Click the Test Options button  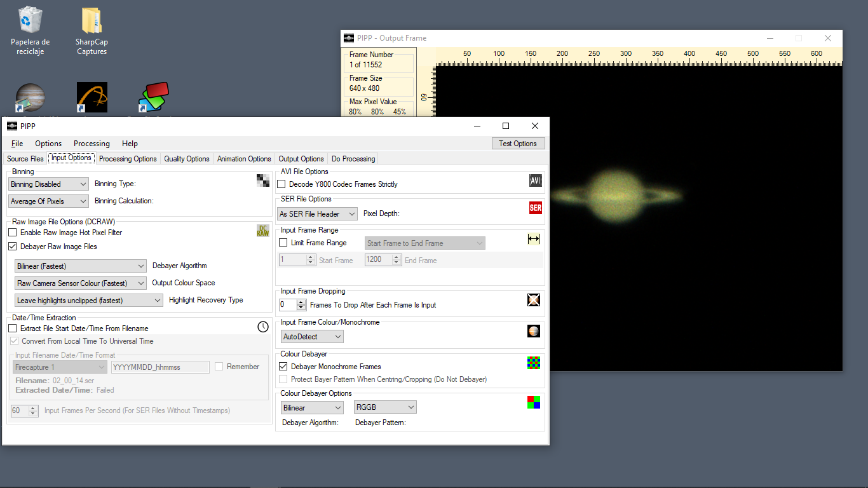pos(518,144)
